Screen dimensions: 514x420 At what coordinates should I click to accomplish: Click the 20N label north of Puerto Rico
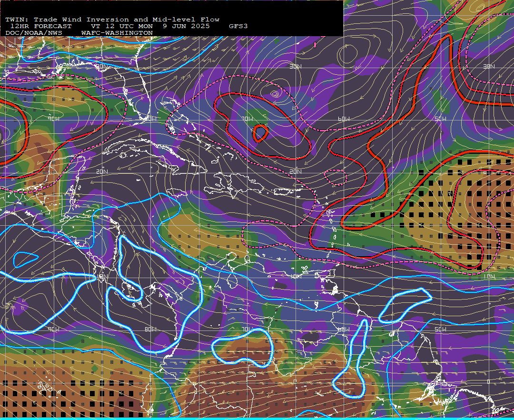(296, 171)
